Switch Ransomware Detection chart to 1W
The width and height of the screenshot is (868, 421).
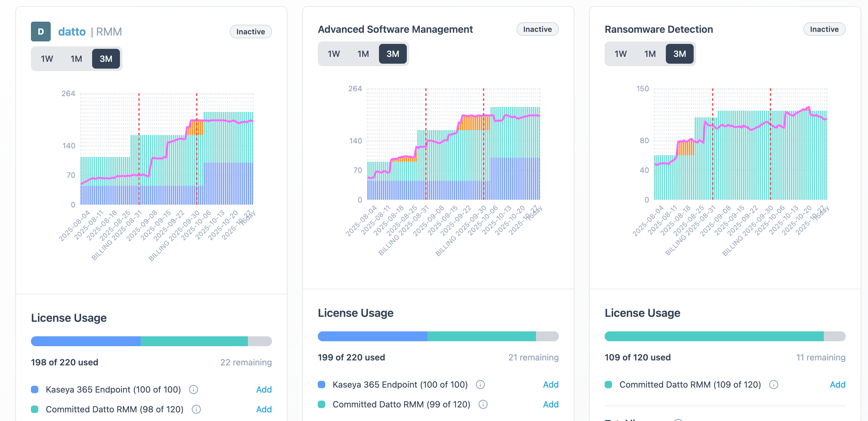point(620,54)
